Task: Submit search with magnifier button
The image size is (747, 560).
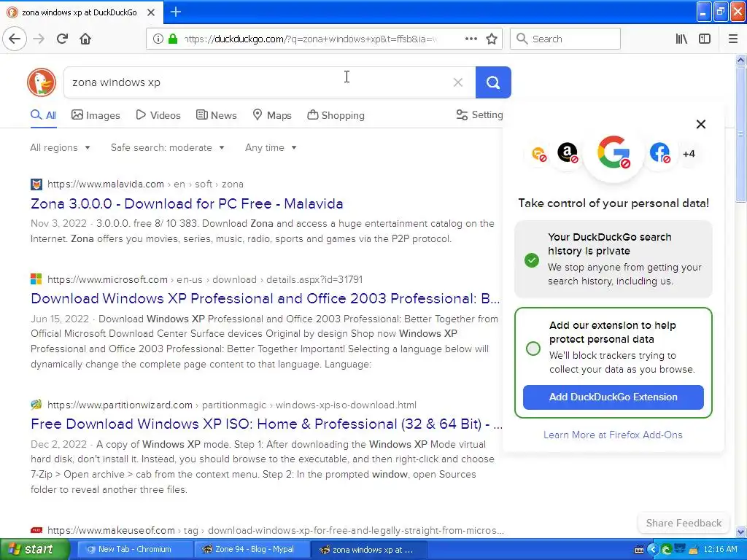Action: tap(493, 82)
